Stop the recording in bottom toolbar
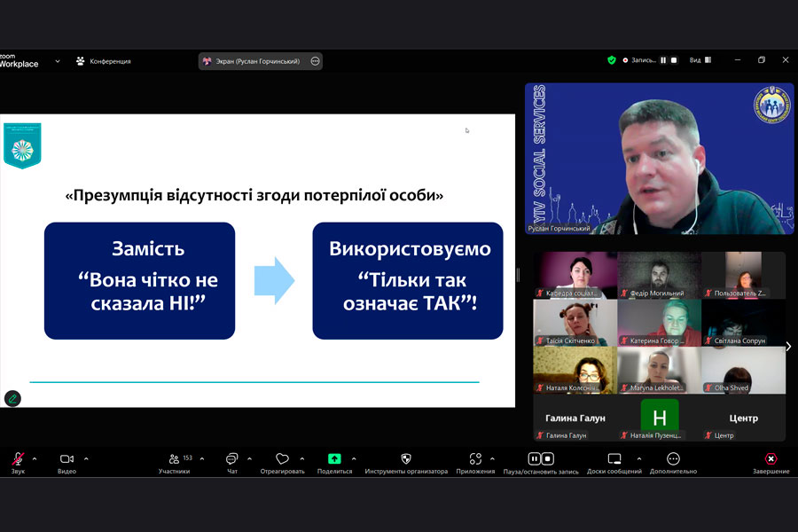 tap(548, 458)
